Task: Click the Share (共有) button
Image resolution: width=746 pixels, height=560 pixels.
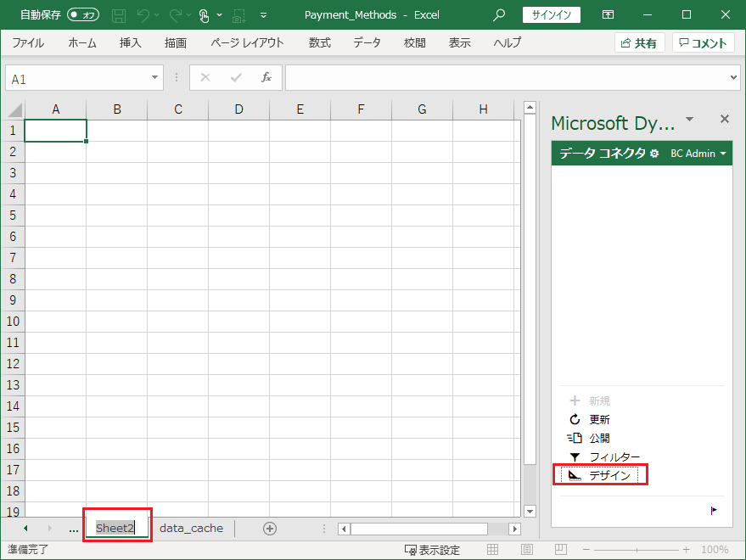Action: click(639, 43)
